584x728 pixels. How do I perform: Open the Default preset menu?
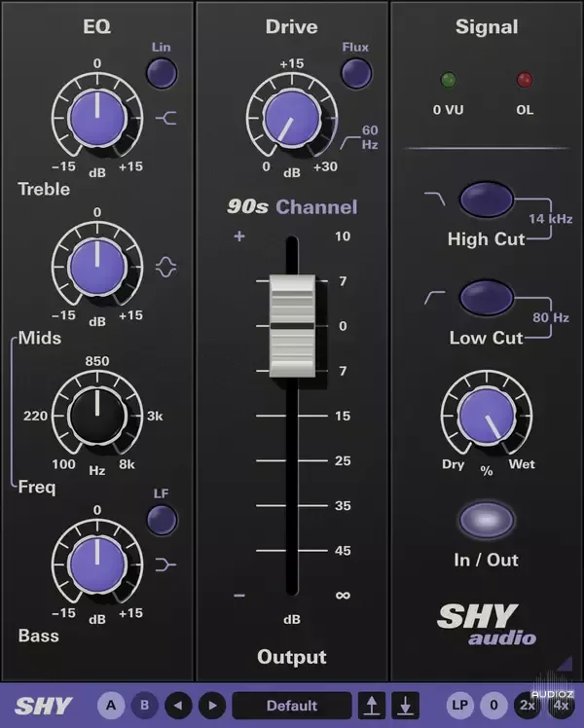(x=292, y=706)
